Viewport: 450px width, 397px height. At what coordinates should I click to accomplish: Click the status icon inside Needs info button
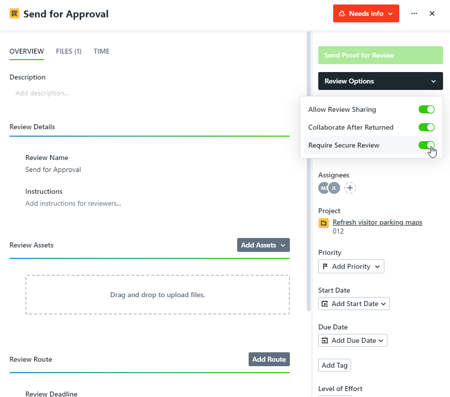coord(342,14)
